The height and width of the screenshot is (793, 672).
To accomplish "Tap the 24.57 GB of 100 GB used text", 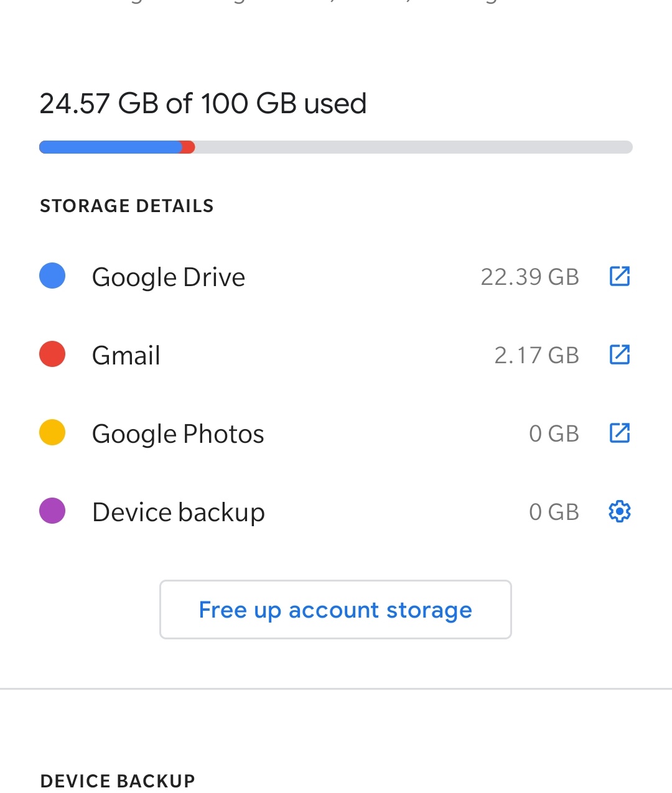I will tap(203, 103).
